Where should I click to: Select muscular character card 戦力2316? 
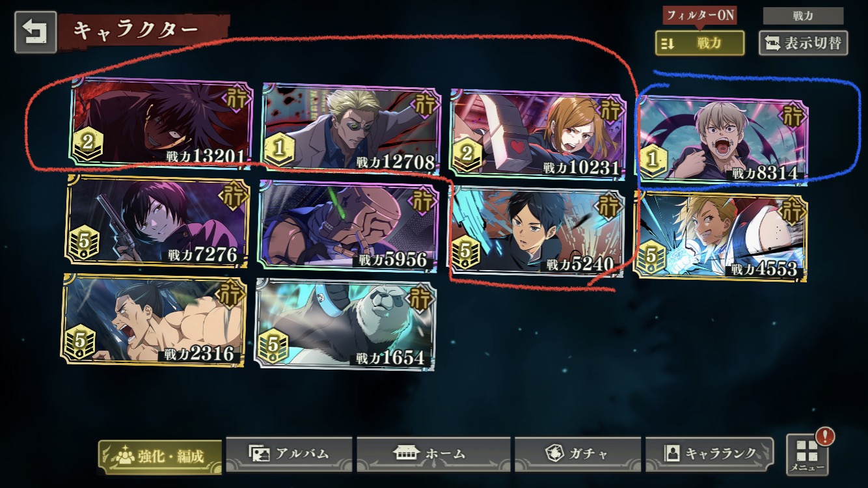(154, 319)
